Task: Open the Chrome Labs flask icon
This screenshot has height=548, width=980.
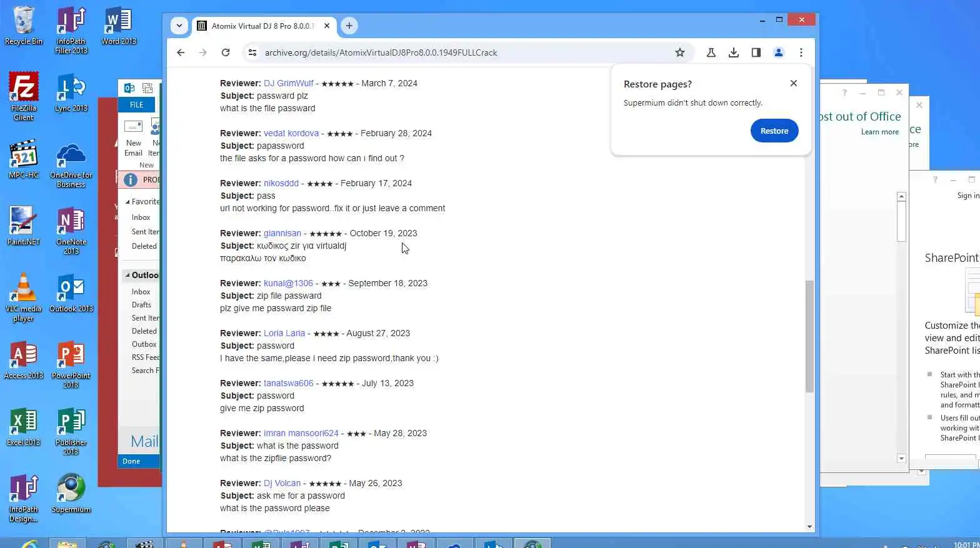Action: point(711,52)
